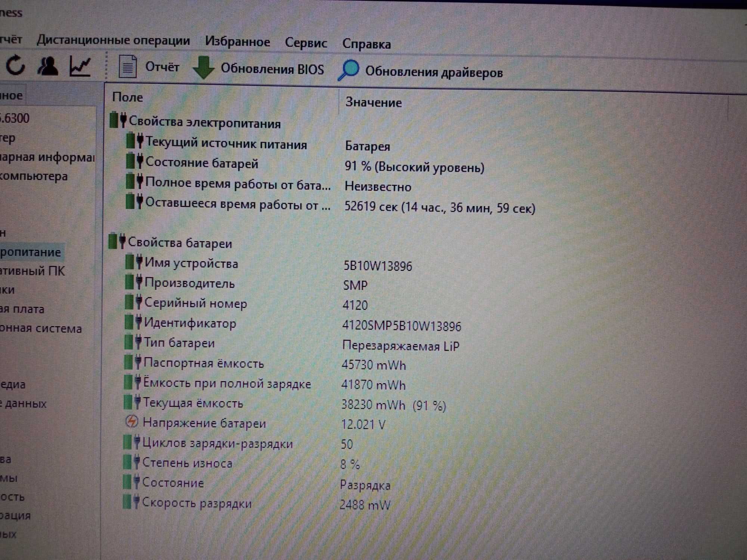The image size is (747, 560).
Task: Open the user/favorites person icon in toolbar
Action: (x=48, y=66)
